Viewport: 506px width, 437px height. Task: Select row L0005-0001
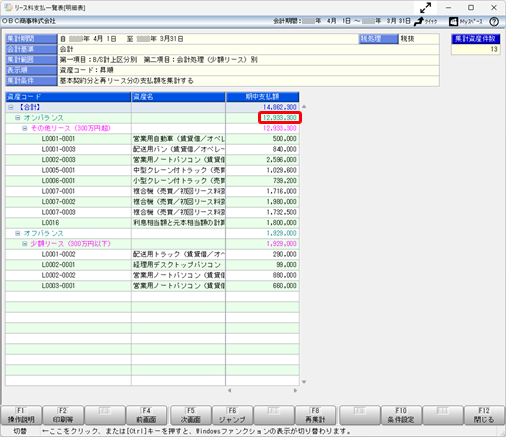(x=152, y=170)
